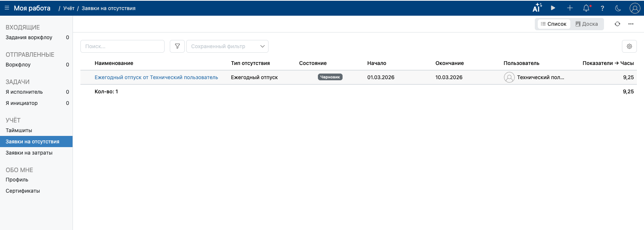644x230 pixels.
Task: Click the plus icon to create new
Action: click(x=570, y=8)
